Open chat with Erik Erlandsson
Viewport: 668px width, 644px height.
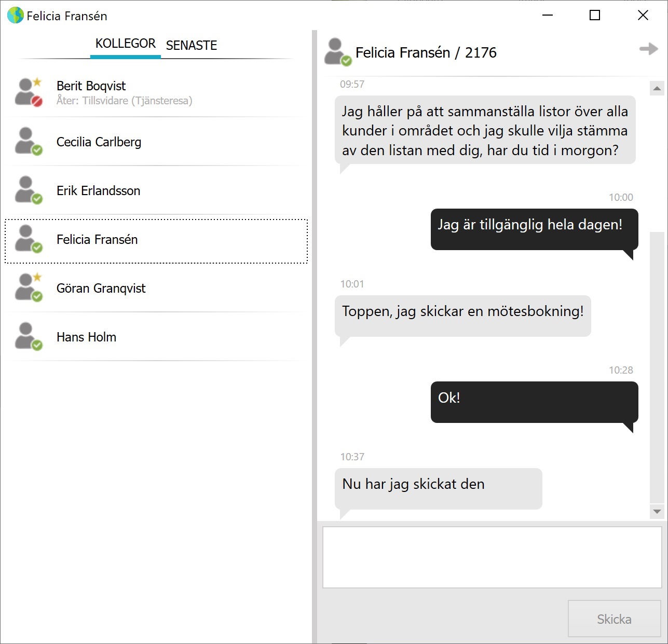pos(156,190)
